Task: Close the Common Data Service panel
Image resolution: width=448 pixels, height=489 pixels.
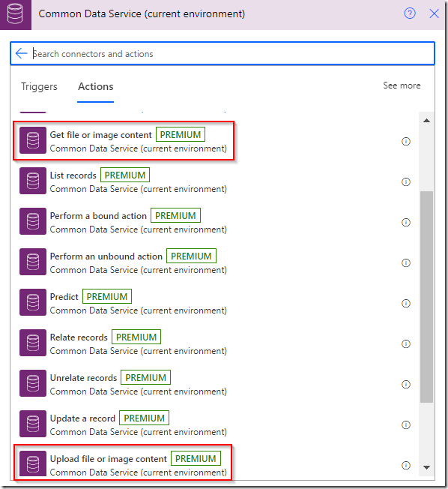Action: (434, 13)
